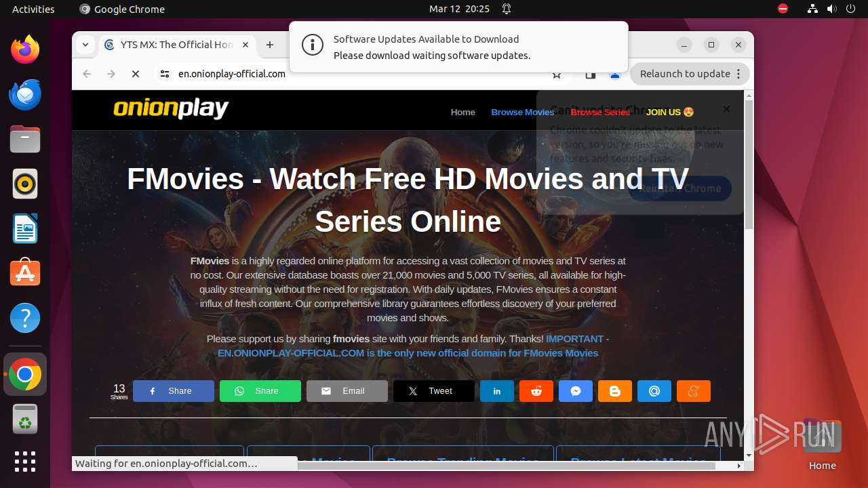The width and height of the screenshot is (868, 488).
Task: Expand the tab search dropdown
Action: pyautogui.click(x=85, y=45)
